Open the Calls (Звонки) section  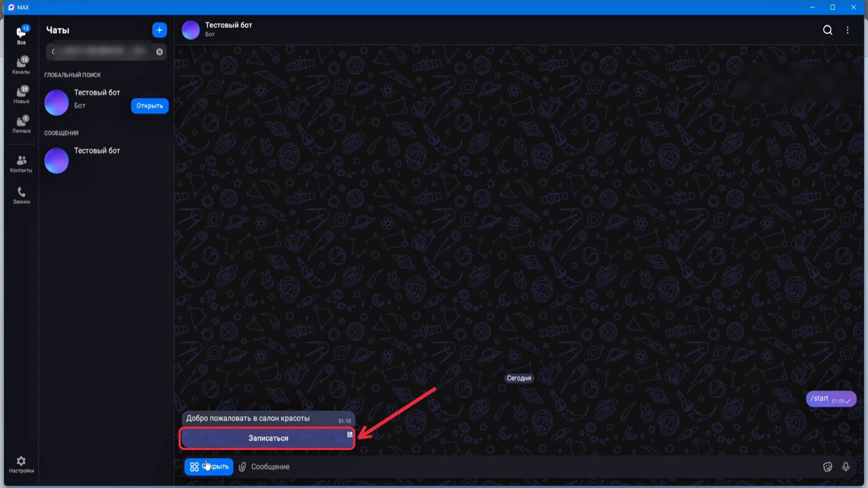(21, 195)
